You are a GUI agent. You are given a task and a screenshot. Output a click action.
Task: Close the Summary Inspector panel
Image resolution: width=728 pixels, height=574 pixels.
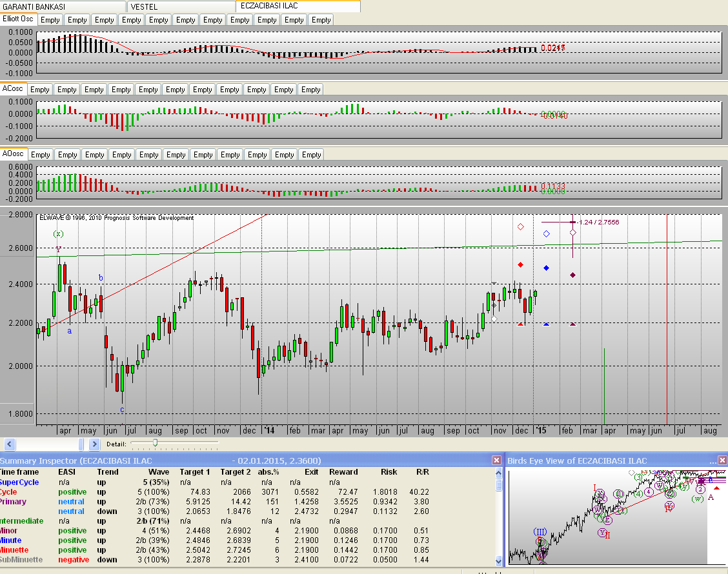[x=496, y=460]
